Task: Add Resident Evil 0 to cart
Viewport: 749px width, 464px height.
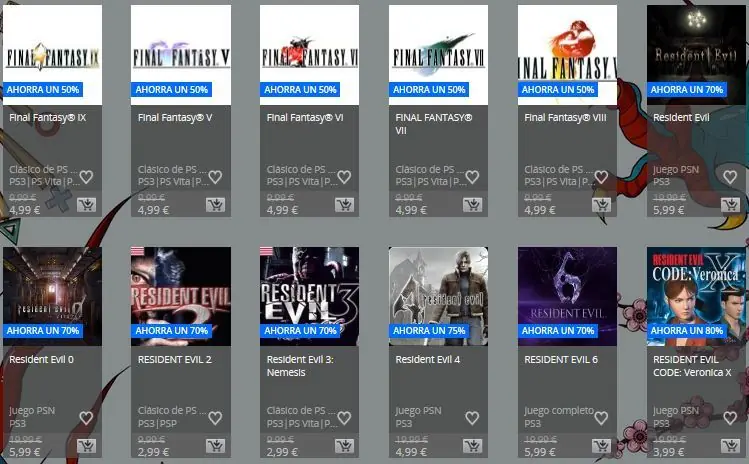Action: 86,446
